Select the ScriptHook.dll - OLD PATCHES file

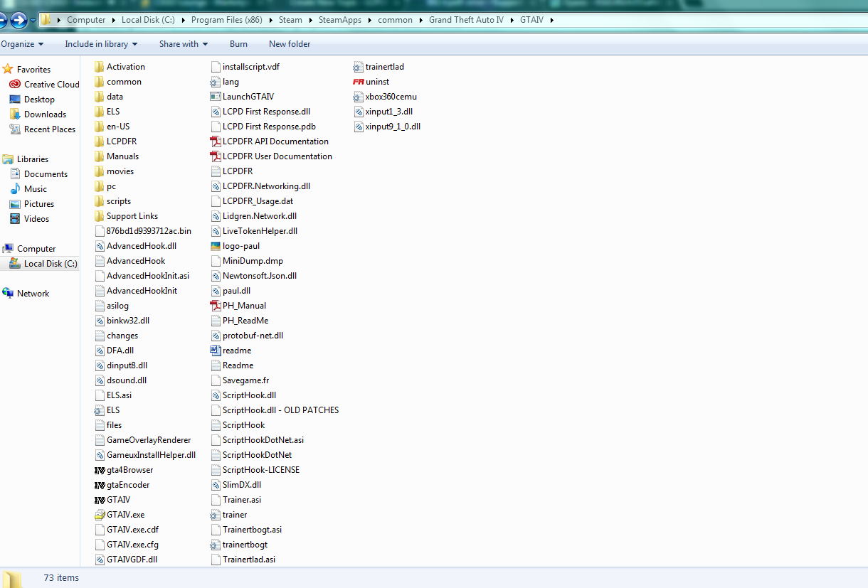[275, 410]
